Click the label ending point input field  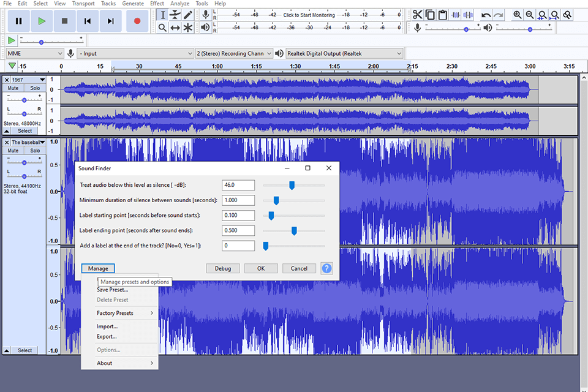click(x=238, y=230)
